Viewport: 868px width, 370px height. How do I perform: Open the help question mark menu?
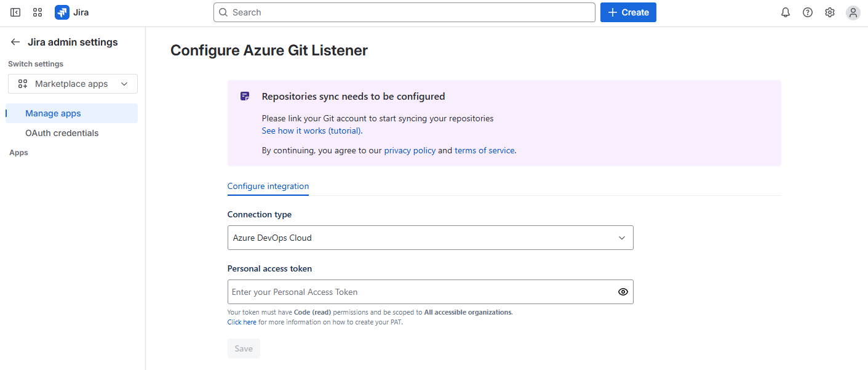pos(808,12)
